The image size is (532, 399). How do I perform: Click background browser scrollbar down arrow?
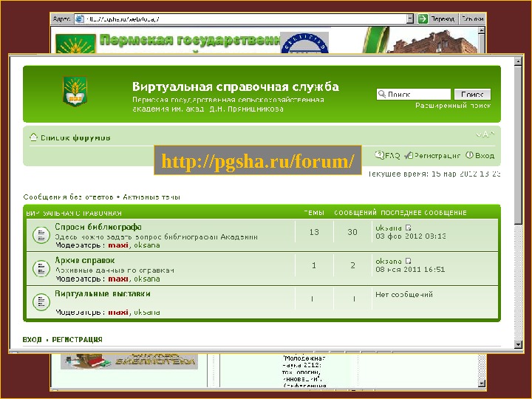[481, 383]
